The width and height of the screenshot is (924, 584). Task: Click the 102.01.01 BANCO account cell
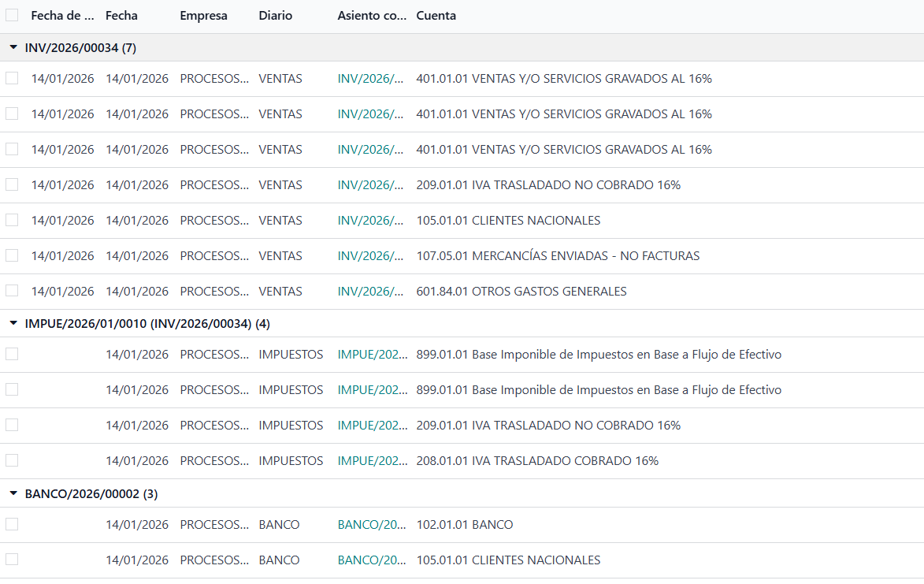pos(465,524)
